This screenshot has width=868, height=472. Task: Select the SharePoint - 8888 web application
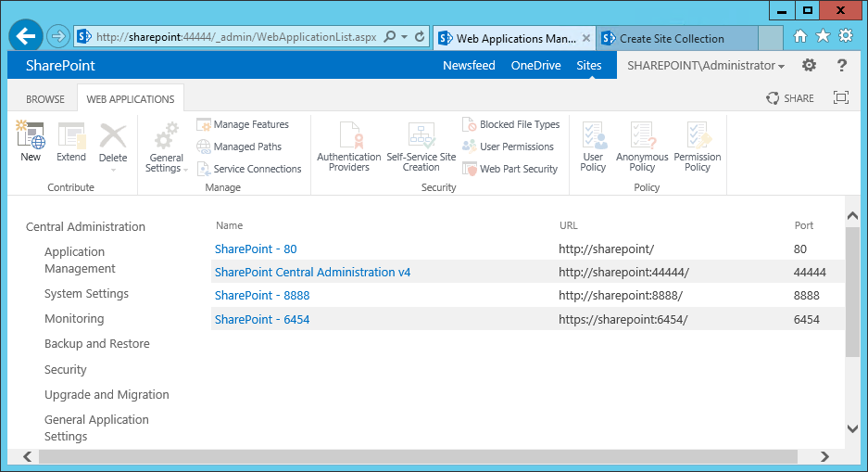[262, 296]
